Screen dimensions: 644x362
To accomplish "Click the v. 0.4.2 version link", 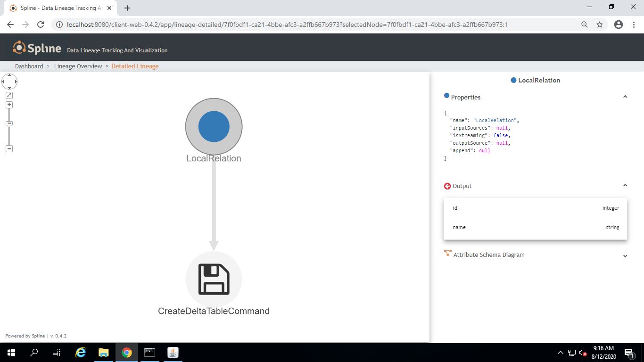I will [x=59, y=336].
